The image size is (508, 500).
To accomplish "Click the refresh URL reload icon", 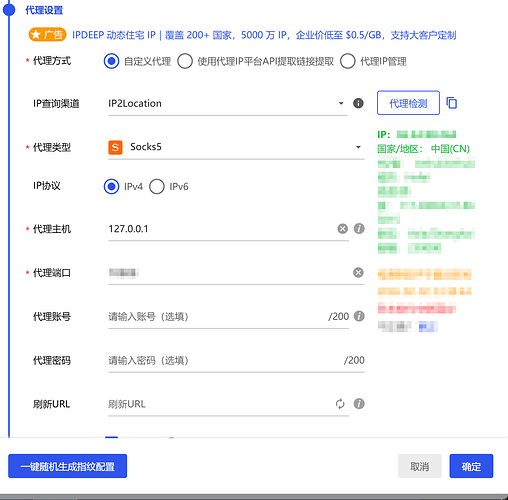I will click(x=340, y=404).
